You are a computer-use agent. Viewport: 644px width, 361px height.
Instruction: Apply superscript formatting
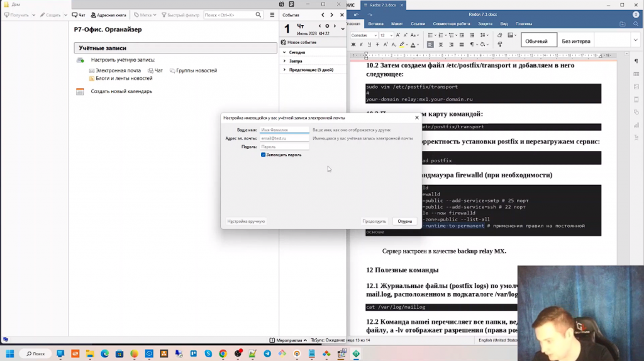(386, 45)
